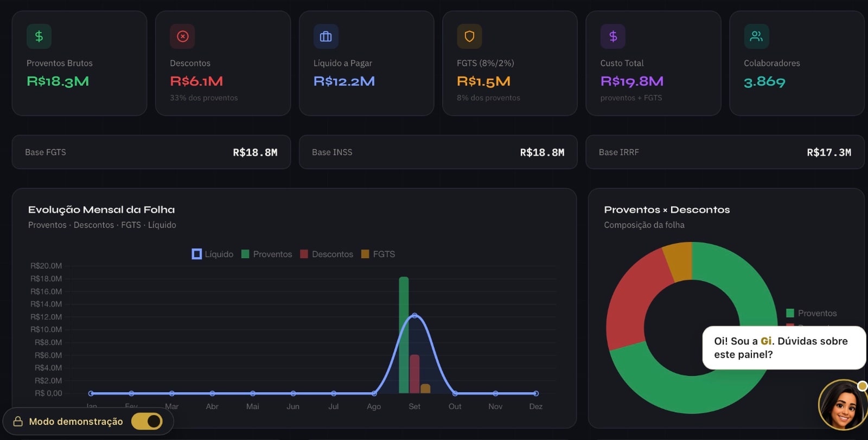Click the purple dollar icon on Custo Total
Image resolution: width=868 pixels, height=440 pixels.
(613, 36)
